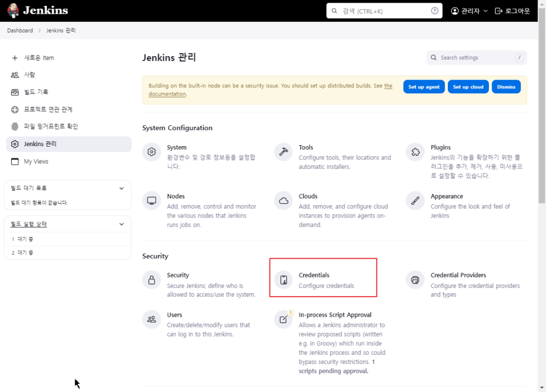Open Tools via the hammer icon
The width and height of the screenshot is (546, 392).
pos(284,152)
